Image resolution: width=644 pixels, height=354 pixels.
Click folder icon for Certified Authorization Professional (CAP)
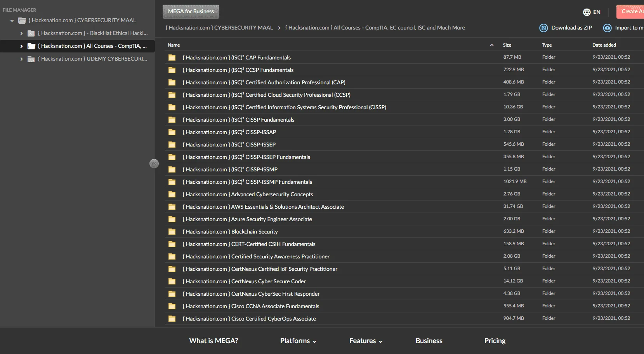coord(172,82)
